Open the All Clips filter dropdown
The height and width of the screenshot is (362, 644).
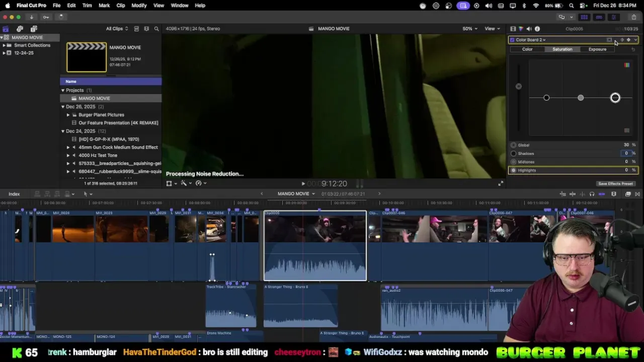click(x=117, y=29)
